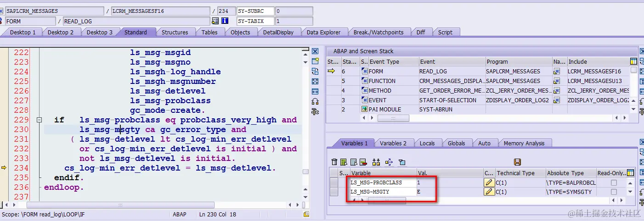Image resolution: width=644 pixels, height=221 pixels.
Task: Click the branching arrows icon in Variables toolbar
Action: [x=390, y=162]
